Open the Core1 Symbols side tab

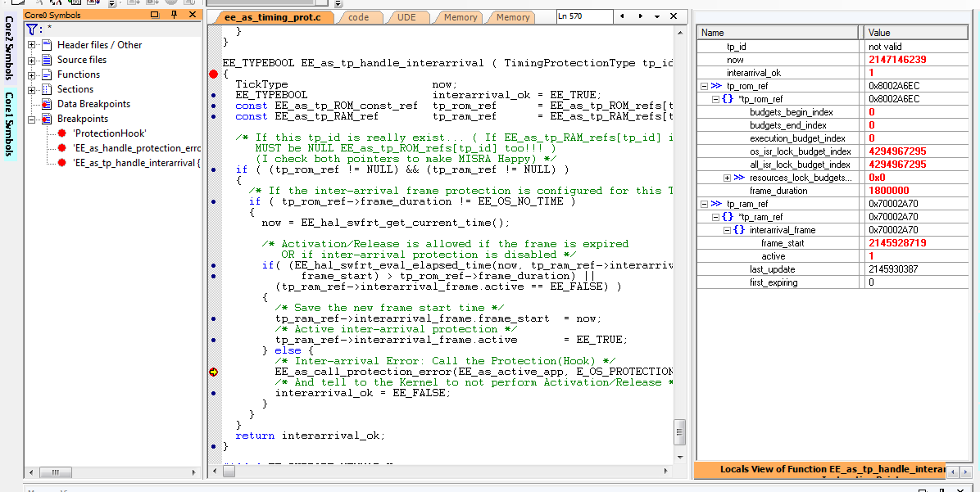click(x=9, y=124)
